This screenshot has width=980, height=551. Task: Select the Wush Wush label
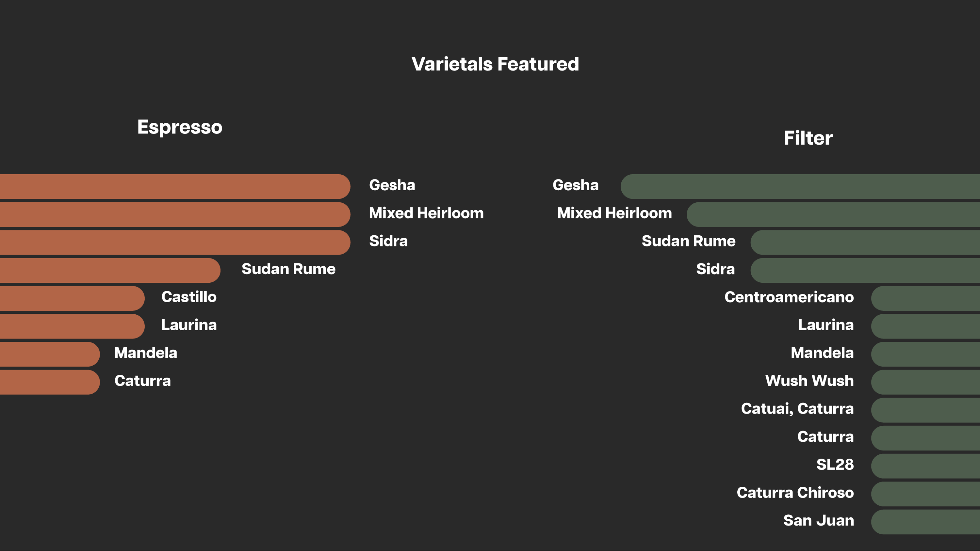[809, 381]
